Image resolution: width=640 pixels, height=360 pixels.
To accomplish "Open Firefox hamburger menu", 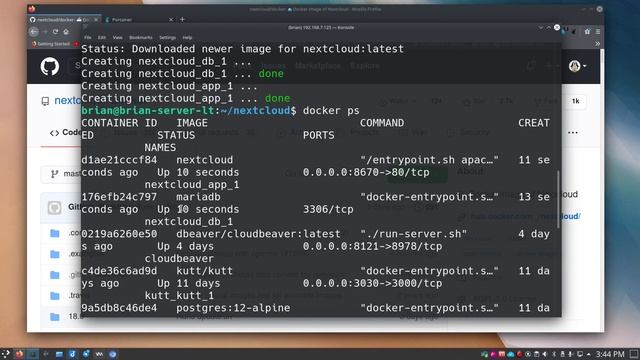I will 598,31.
